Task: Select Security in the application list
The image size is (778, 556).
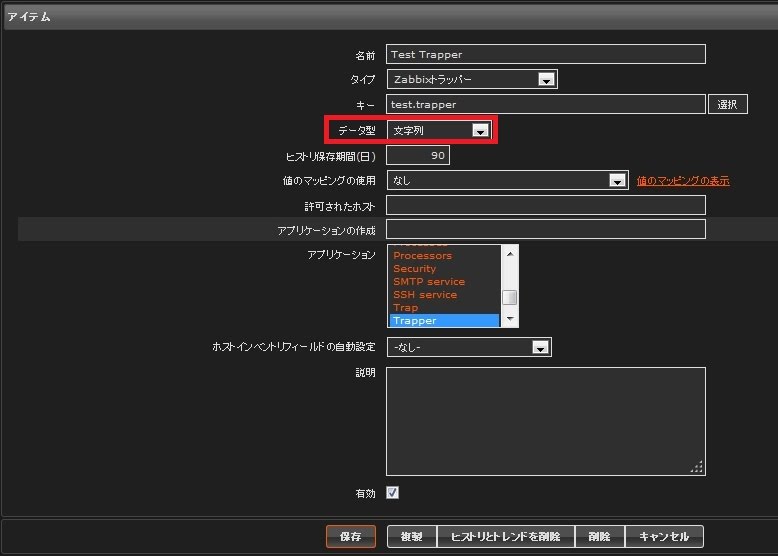Action: [445, 269]
